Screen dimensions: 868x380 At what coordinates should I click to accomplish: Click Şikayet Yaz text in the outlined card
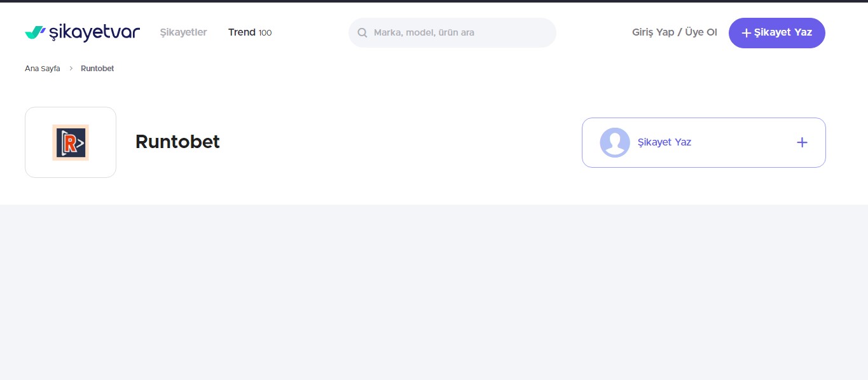click(665, 142)
